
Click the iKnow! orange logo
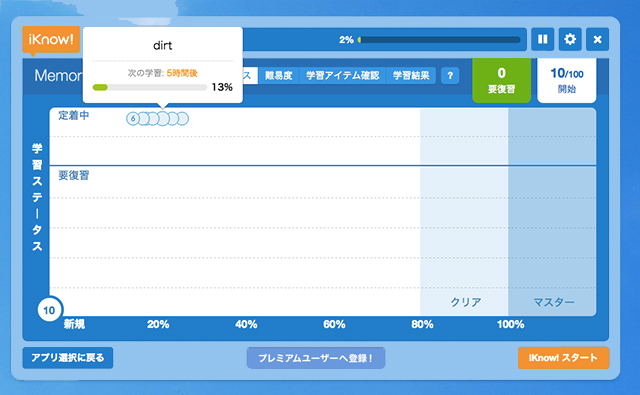click(51, 40)
